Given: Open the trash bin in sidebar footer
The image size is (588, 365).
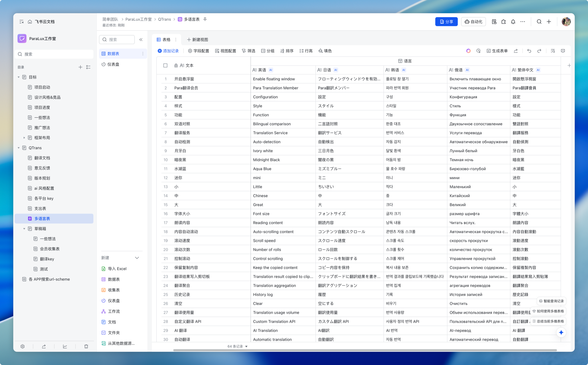Looking at the screenshot, I should [x=86, y=346].
